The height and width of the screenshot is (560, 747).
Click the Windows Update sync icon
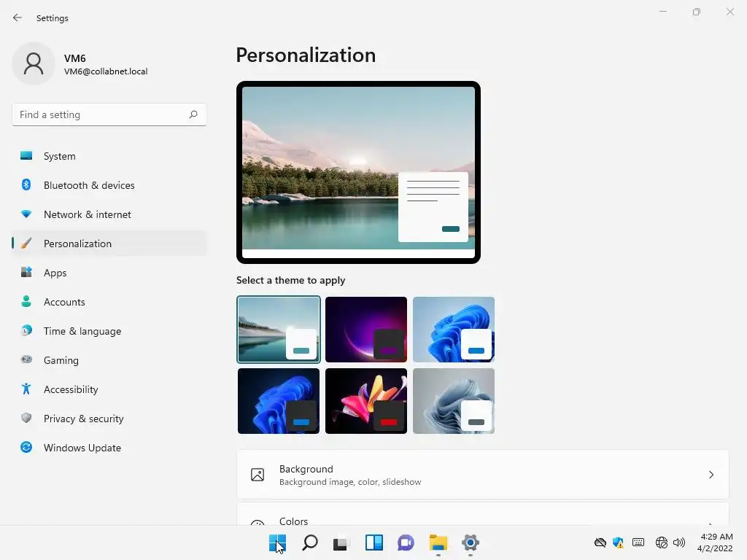tap(26, 447)
